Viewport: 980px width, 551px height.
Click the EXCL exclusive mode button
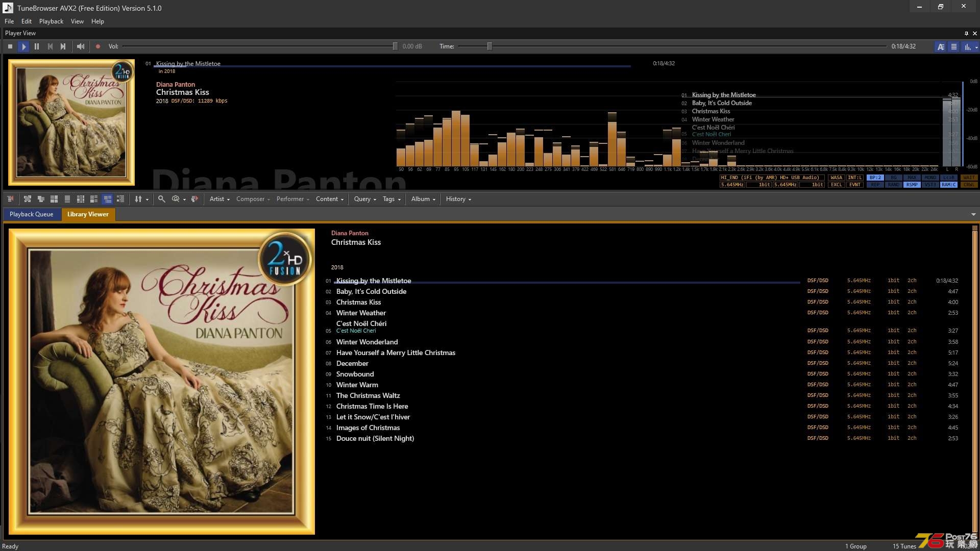(837, 185)
